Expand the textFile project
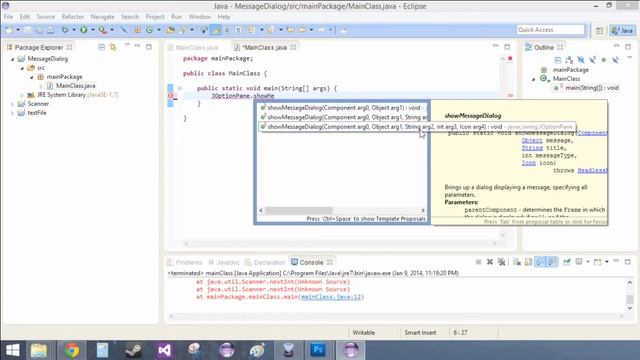Image resolution: width=640 pixels, height=360 pixels. (x=12, y=113)
